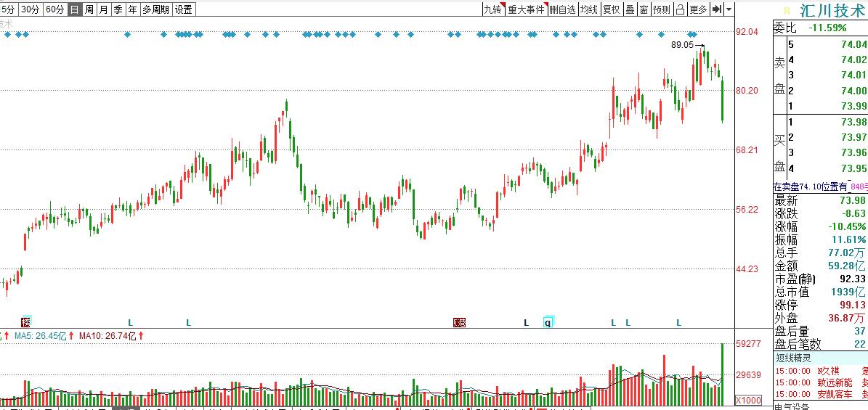Toggle the 九转 indicator

[x=492, y=9]
